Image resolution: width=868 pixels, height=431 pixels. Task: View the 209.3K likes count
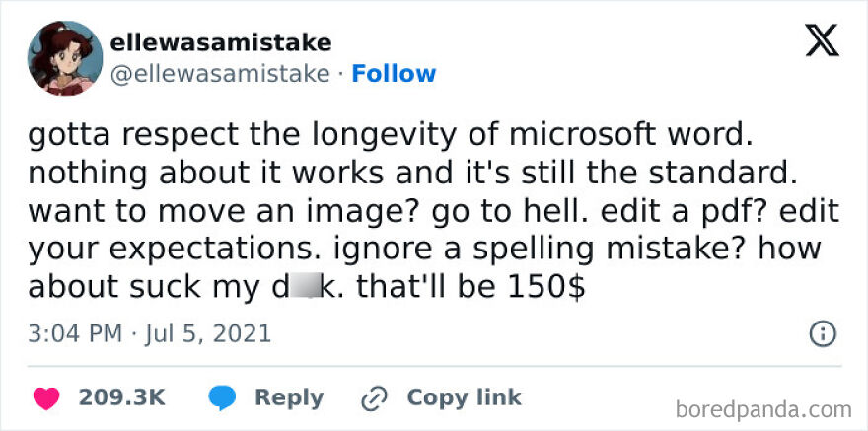pyautogui.click(x=121, y=397)
